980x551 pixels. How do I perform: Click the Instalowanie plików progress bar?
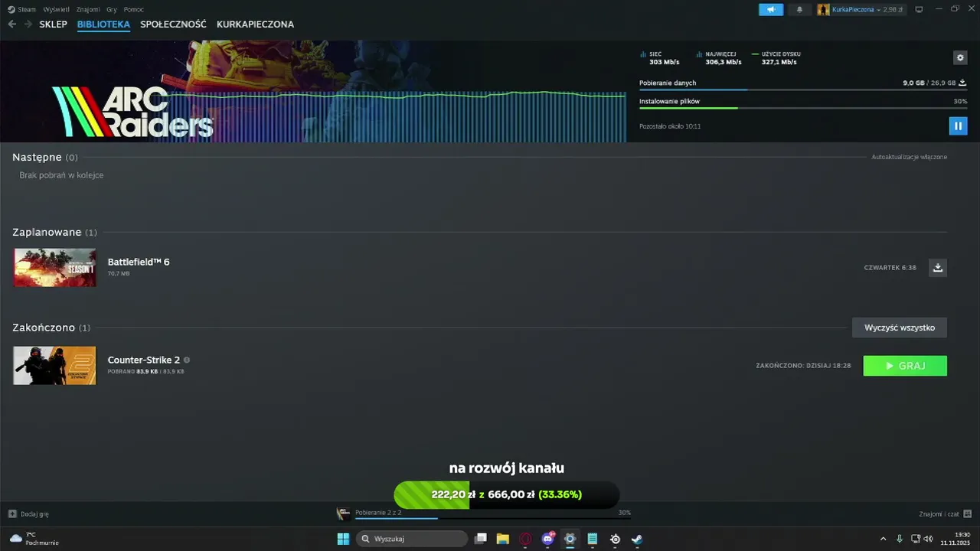[x=803, y=108]
